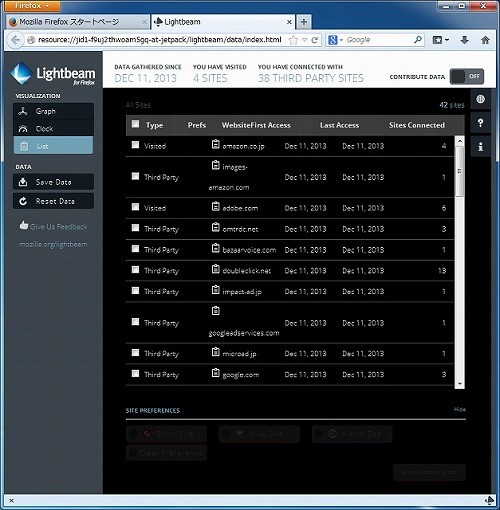
Task: Open the Firefox menu button
Action: [33, 6]
